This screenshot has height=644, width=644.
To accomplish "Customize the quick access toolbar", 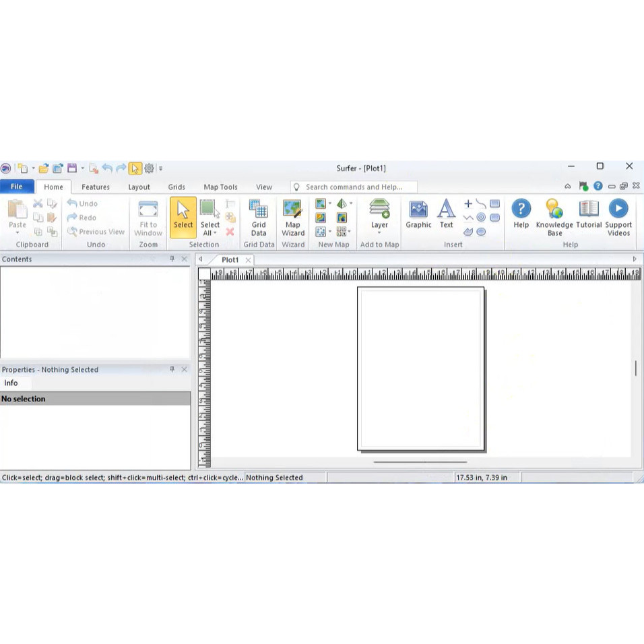I will coord(160,168).
